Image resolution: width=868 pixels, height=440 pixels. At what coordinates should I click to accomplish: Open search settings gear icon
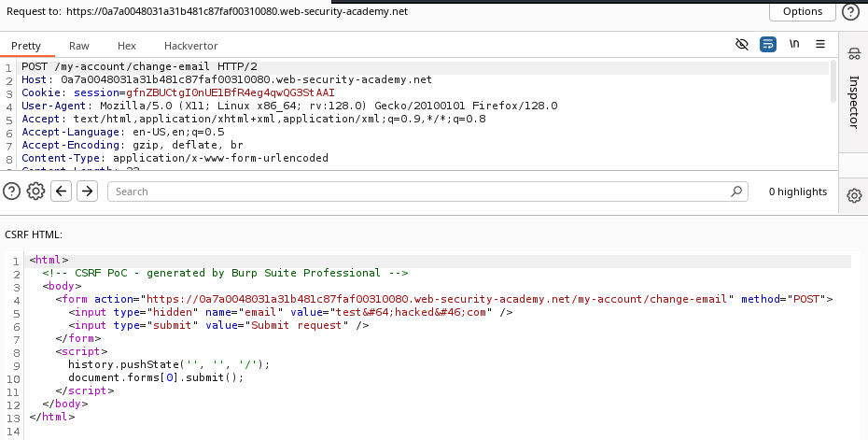tap(36, 192)
